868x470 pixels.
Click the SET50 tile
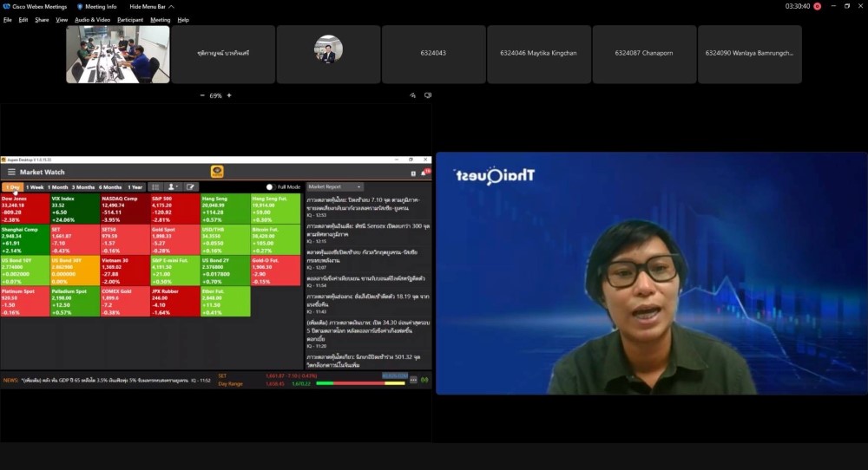coord(125,239)
